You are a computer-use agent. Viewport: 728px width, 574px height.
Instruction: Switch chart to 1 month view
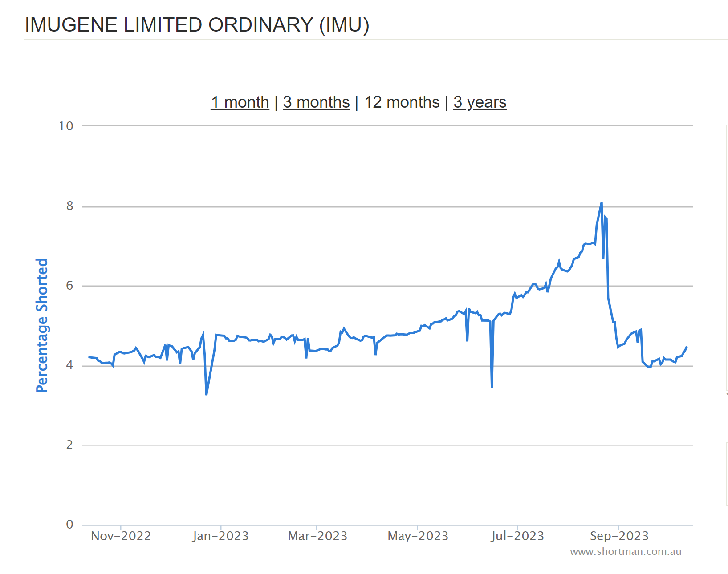(240, 102)
